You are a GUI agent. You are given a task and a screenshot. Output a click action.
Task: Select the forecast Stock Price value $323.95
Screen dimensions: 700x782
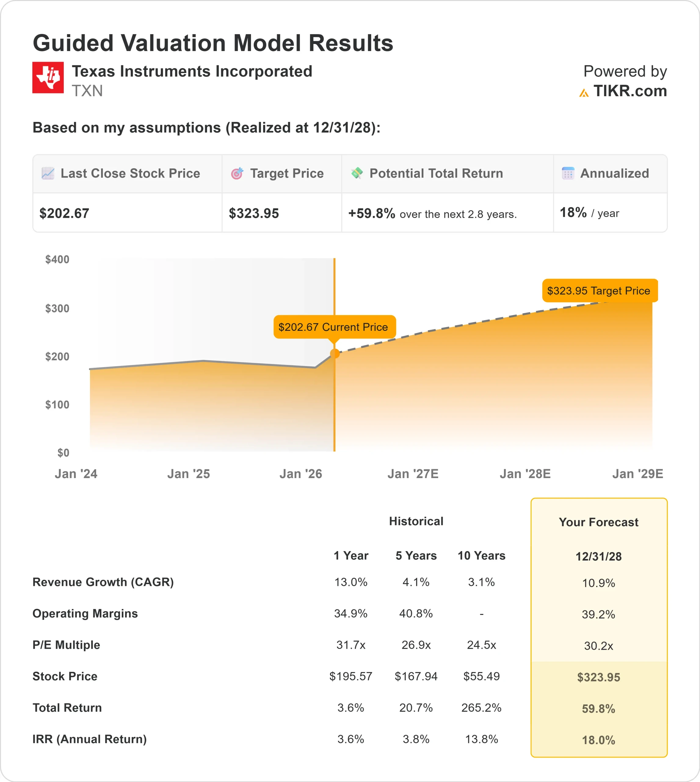tap(598, 677)
